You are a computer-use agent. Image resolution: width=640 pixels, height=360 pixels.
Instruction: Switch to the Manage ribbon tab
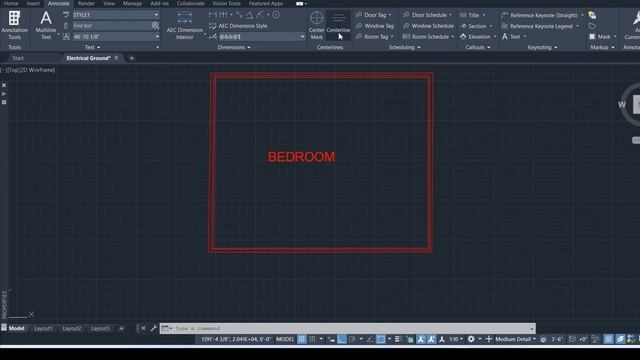click(x=132, y=3)
